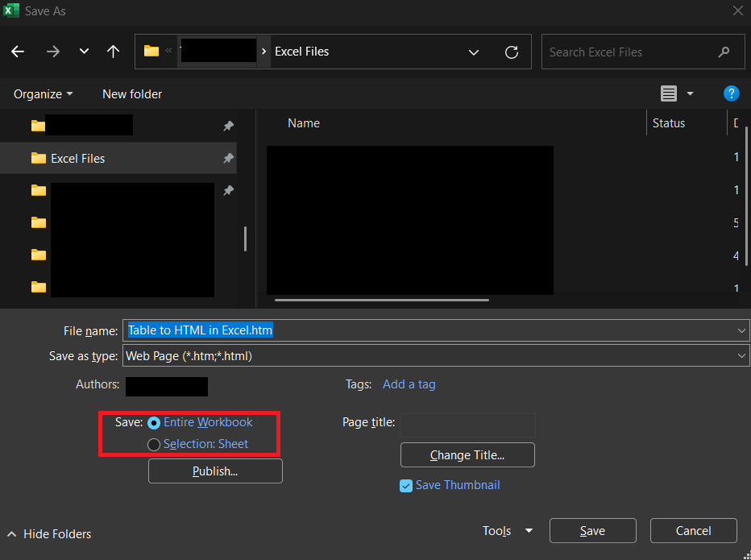Click the address path chevron before Excel Files
This screenshot has width=751, height=560.
coord(263,52)
